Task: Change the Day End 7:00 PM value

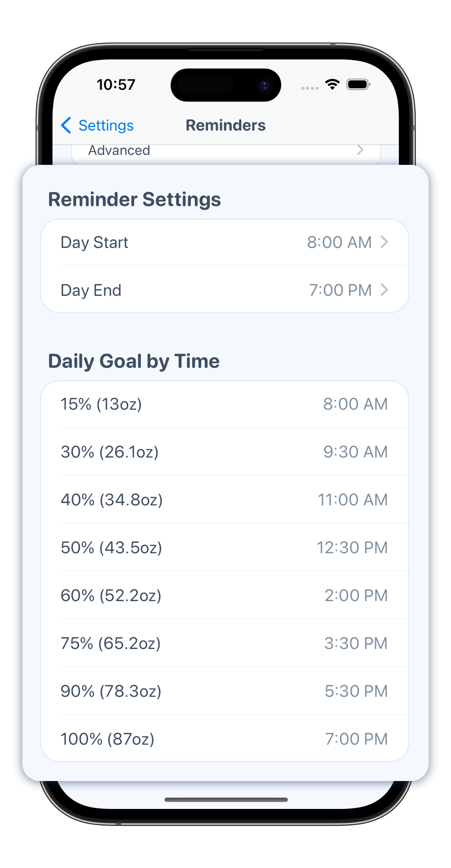Action: tap(340, 290)
